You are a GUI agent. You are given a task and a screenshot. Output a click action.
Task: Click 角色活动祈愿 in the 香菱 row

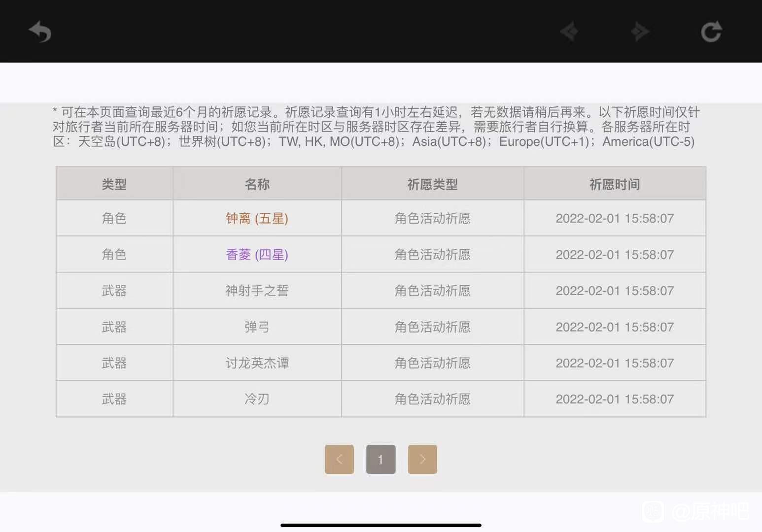pos(432,255)
